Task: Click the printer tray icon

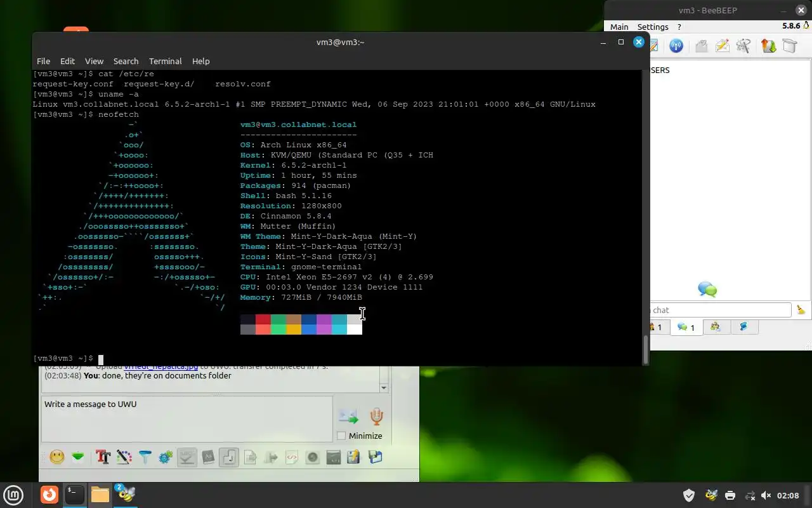Action: coord(730,495)
